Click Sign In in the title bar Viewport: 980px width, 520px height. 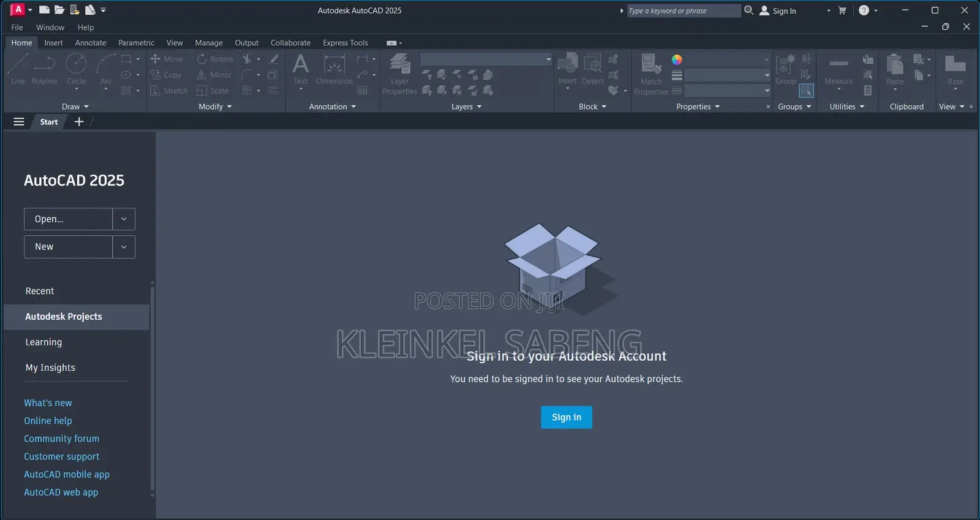[778, 10]
